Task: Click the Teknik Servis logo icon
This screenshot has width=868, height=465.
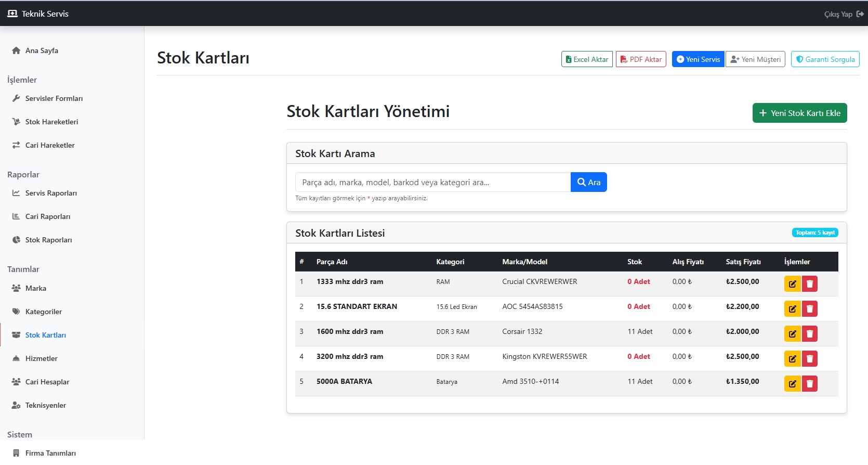Action: [x=12, y=14]
